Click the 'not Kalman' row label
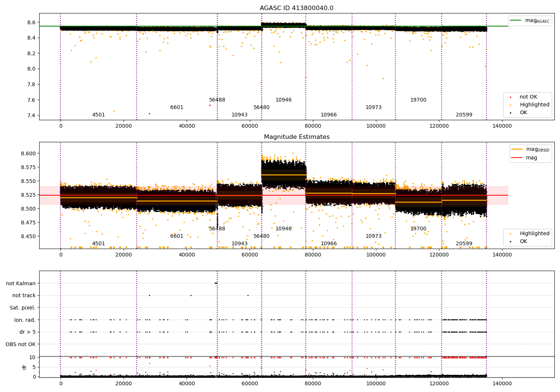Viewport: 560px width, 392px height. pyautogui.click(x=21, y=284)
